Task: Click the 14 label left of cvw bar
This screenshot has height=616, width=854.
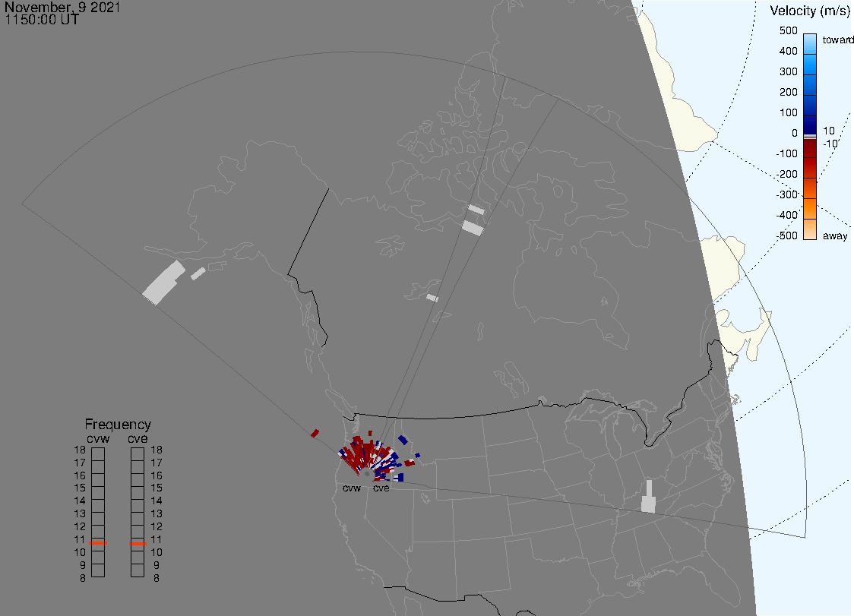Action: coord(80,501)
